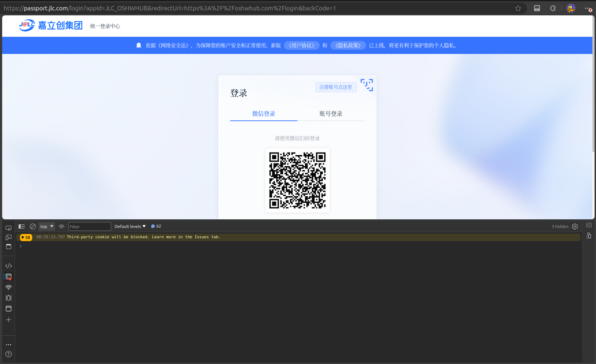Open the Application panel icon in DevTools sidebar
The height and width of the screenshot is (364, 596).
click(x=8, y=309)
